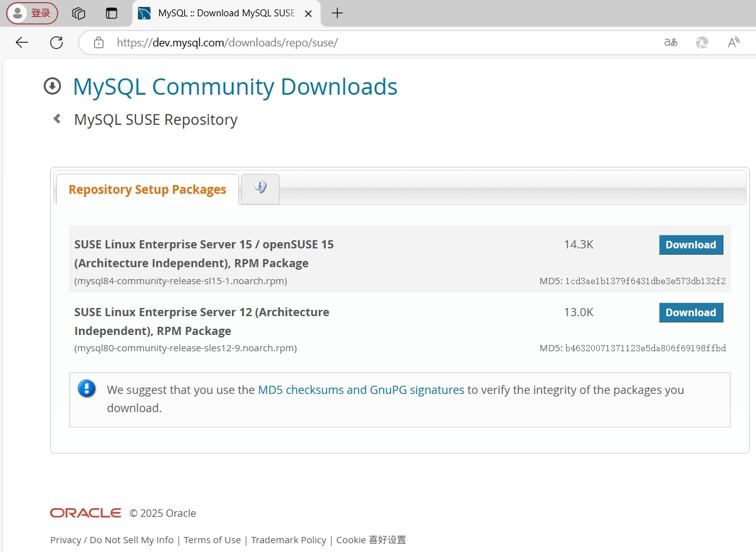Screen dimensions: 756x552
Task: Go back to previous page
Action: click(22, 43)
